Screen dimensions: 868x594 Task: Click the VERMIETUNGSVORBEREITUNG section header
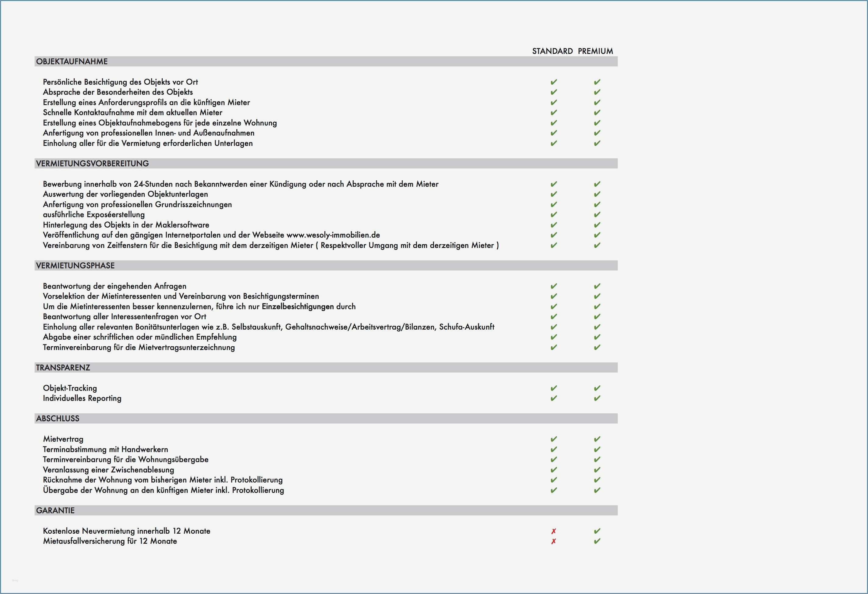(92, 164)
